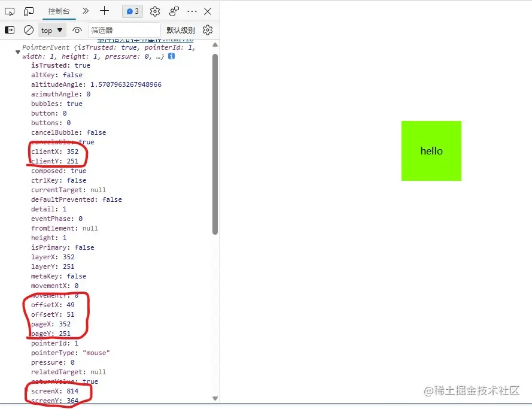532x409 pixels.
Task: Open the top context dropdown
Action: [51, 30]
